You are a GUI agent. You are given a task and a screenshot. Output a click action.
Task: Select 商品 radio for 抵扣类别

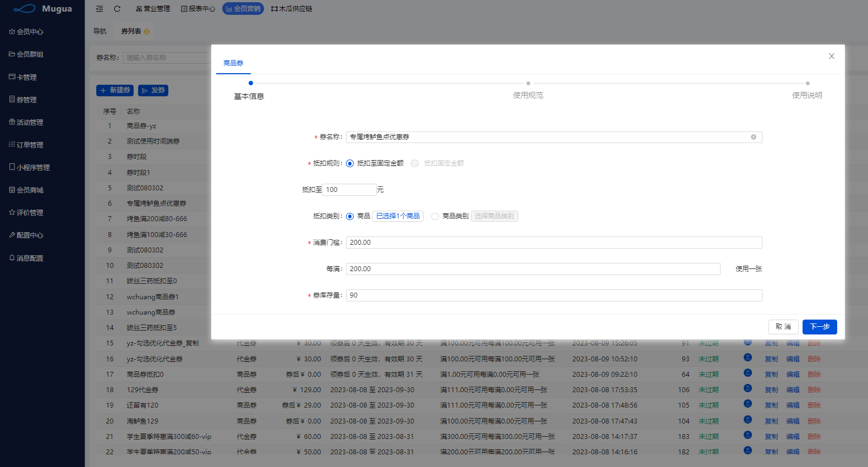[350, 216]
